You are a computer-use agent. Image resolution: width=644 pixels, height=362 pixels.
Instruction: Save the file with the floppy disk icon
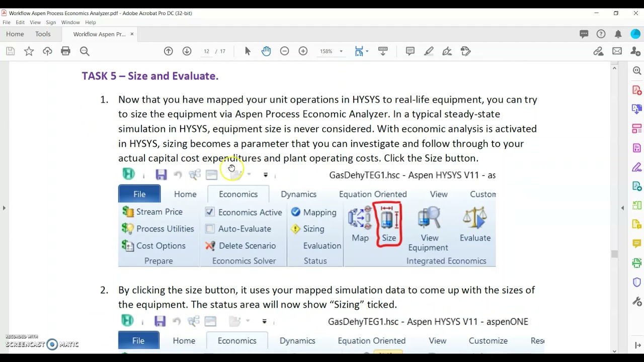10,51
